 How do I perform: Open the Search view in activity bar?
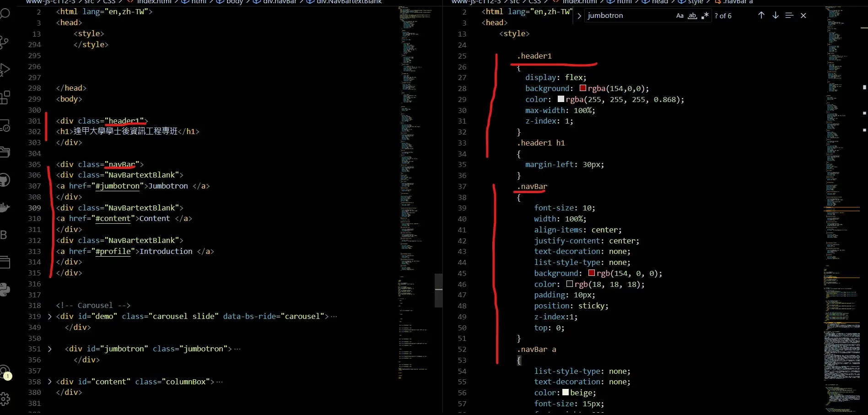5,13
